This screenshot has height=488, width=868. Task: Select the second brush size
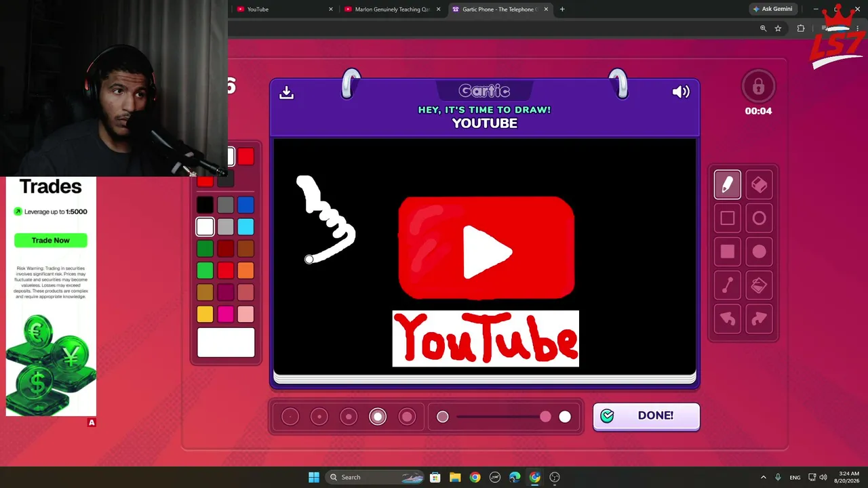pyautogui.click(x=319, y=417)
